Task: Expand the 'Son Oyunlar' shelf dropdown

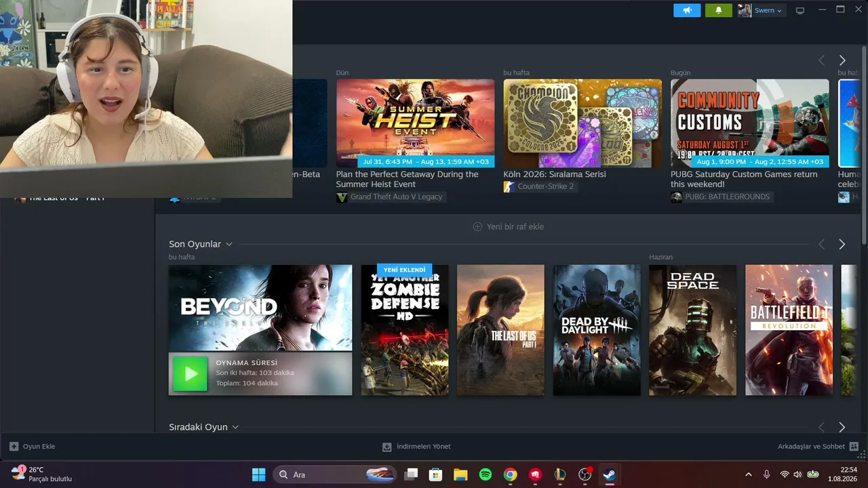Action: [x=229, y=244]
